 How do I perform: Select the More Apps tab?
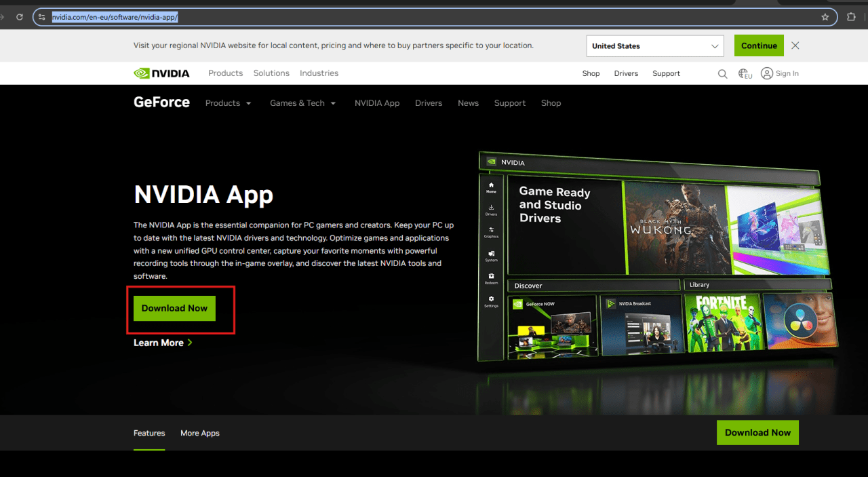click(200, 433)
